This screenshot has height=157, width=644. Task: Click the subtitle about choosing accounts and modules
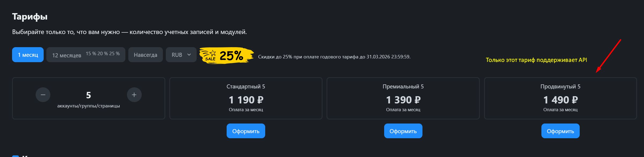tap(129, 32)
